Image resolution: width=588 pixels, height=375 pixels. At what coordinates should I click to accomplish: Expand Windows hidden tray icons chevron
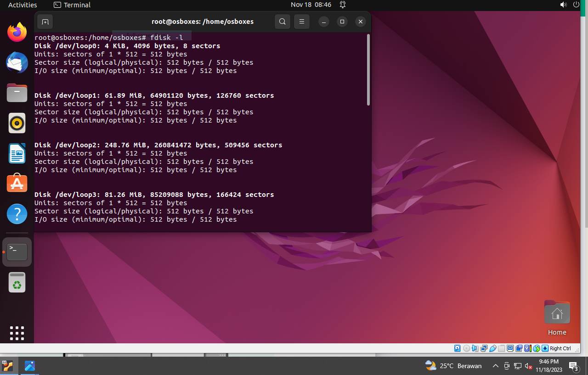pos(495,366)
